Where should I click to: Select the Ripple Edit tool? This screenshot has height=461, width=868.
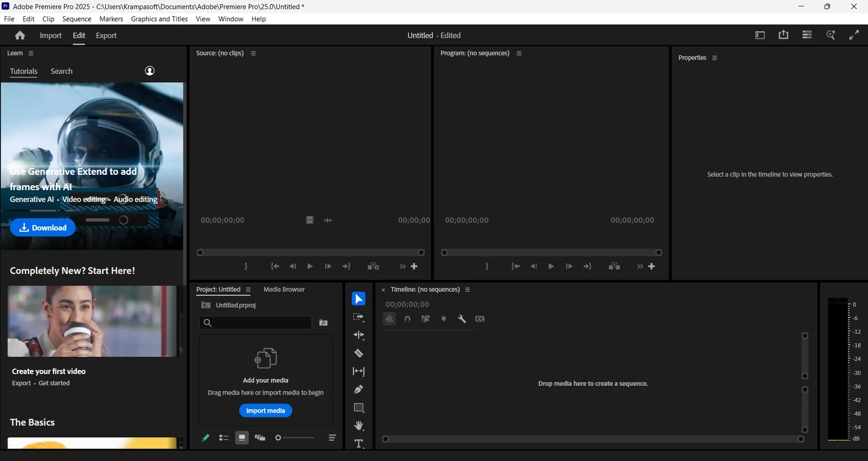click(x=359, y=335)
